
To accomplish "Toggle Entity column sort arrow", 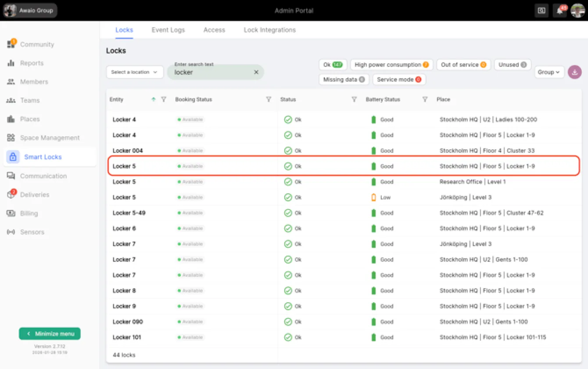I will [154, 100].
